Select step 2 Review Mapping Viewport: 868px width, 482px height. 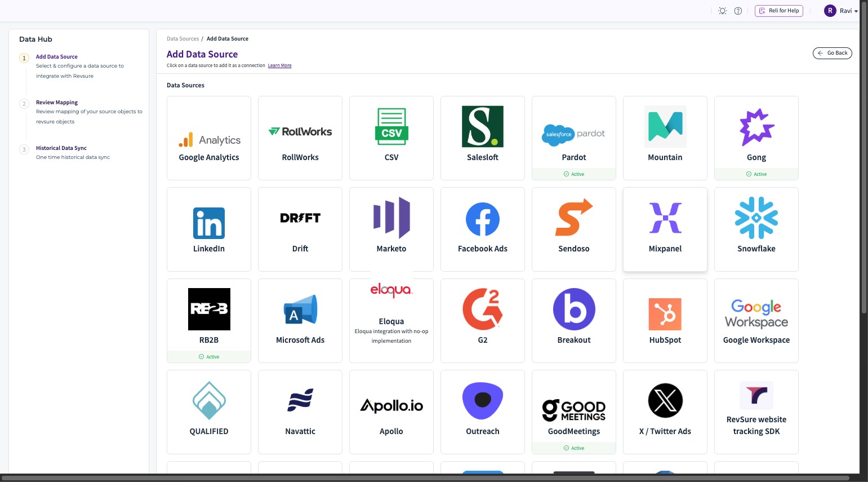57,103
